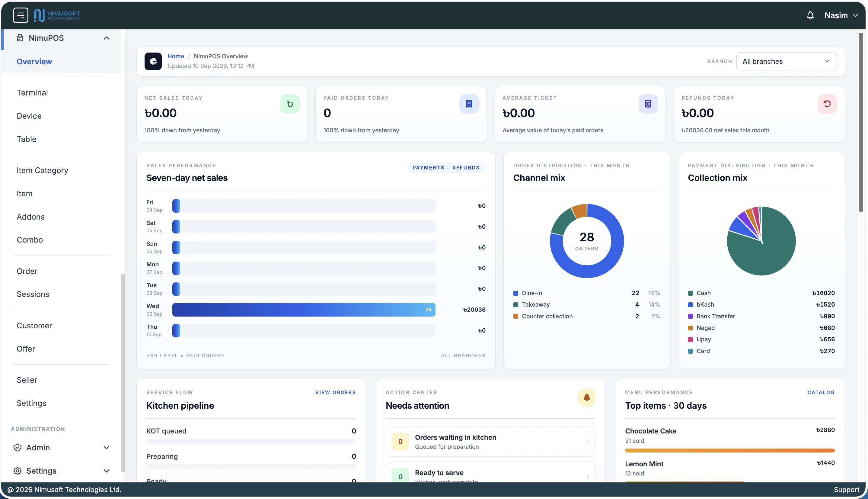Open NimuPOS Settings menu item
Image resolution: width=868 pixels, height=499 pixels.
(x=31, y=403)
